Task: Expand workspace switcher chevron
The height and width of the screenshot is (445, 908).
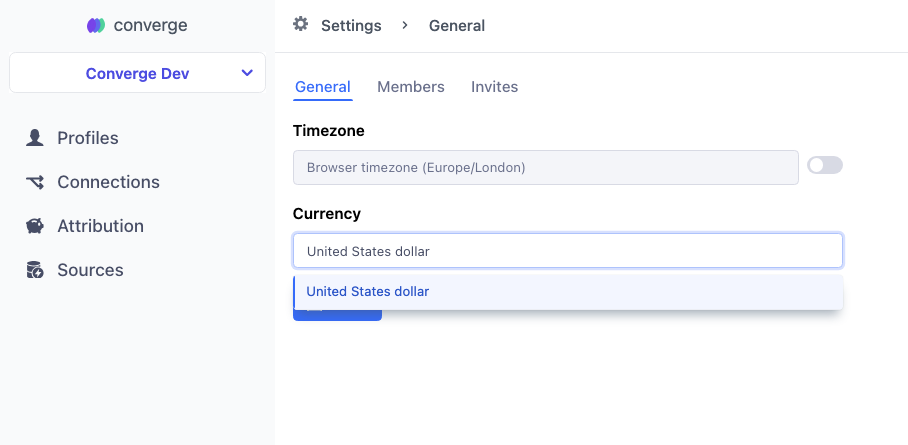Action: click(x=247, y=73)
